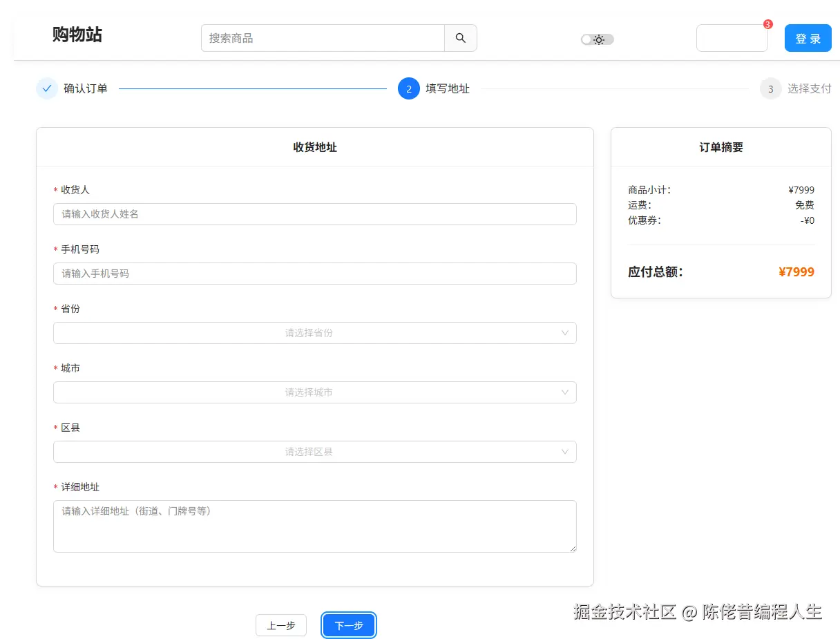Click the 上一步 previous step button
Screen dimensions: 840x639
[281, 625]
